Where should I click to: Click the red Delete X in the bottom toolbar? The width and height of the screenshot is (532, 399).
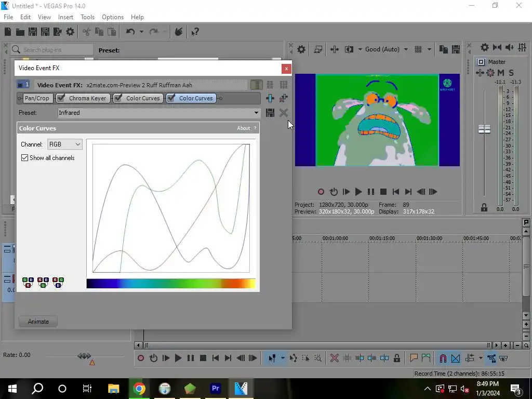[335, 358]
